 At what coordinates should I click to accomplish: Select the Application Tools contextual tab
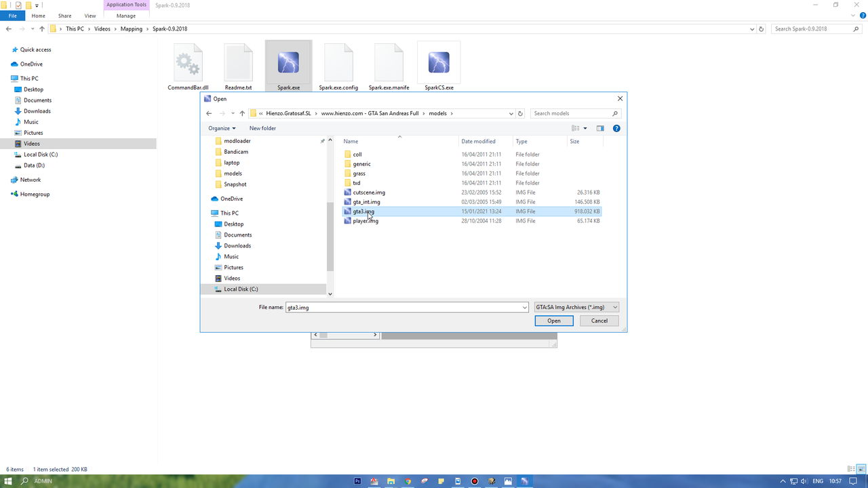point(126,5)
